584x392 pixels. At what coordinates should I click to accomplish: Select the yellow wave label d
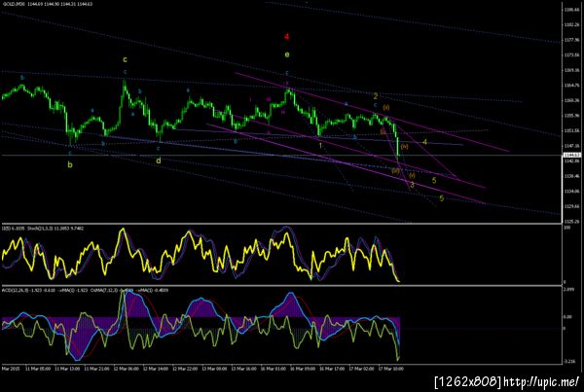[159, 160]
